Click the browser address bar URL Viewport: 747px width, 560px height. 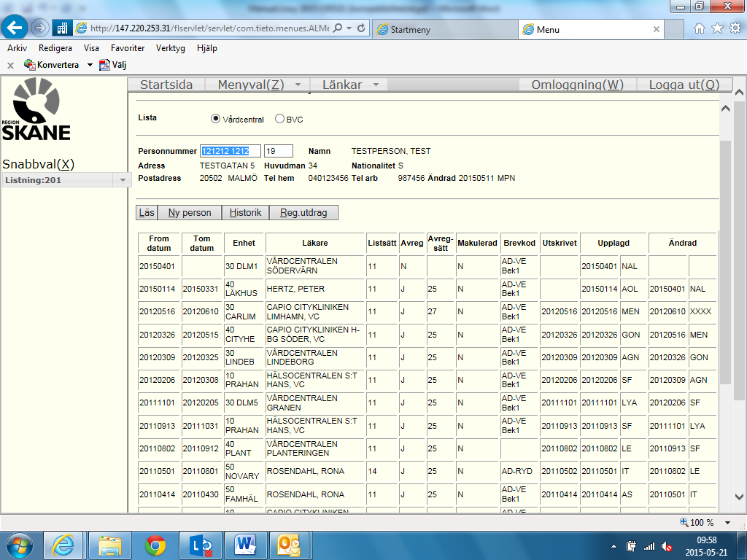click(209, 28)
